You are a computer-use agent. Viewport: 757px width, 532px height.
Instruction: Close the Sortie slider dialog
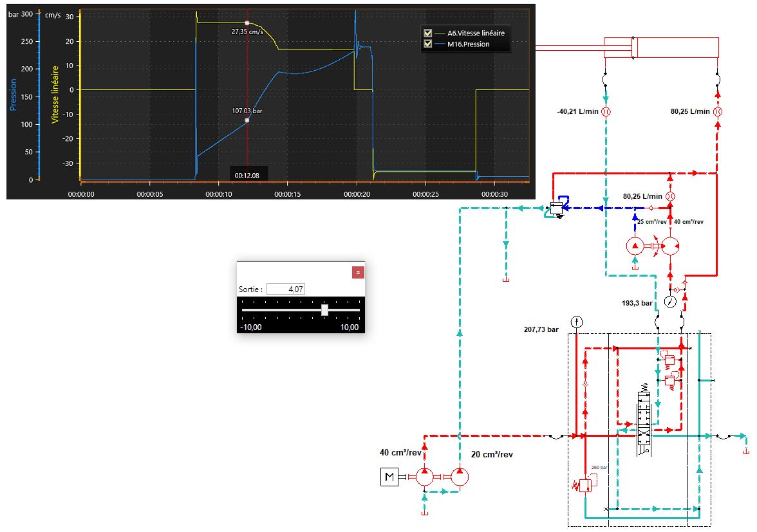(358, 273)
